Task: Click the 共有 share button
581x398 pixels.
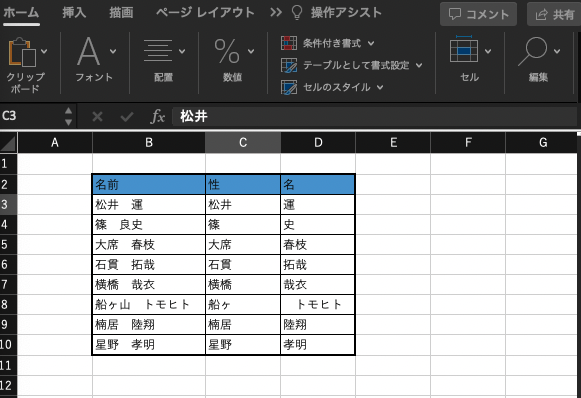Action: click(554, 14)
